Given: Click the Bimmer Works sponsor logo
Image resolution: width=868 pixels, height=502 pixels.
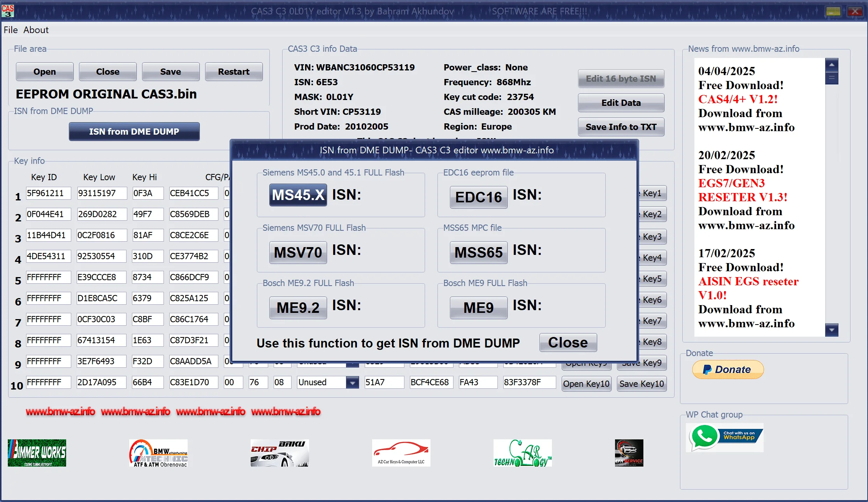Looking at the screenshot, I should [37, 453].
